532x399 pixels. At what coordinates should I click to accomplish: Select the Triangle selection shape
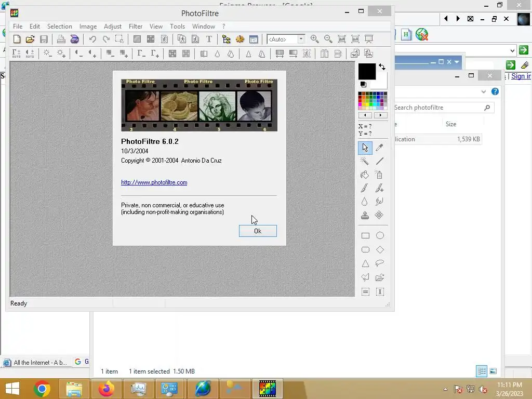(x=365, y=263)
